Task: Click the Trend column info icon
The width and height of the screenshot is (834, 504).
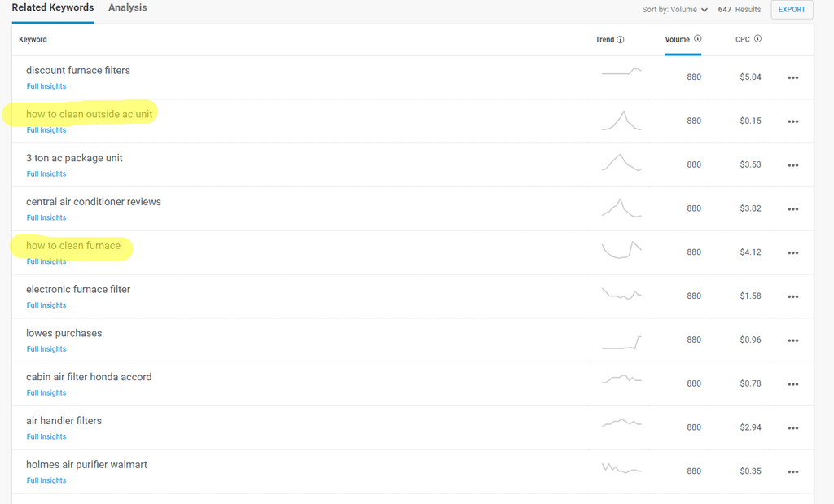Action: (621, 40)
